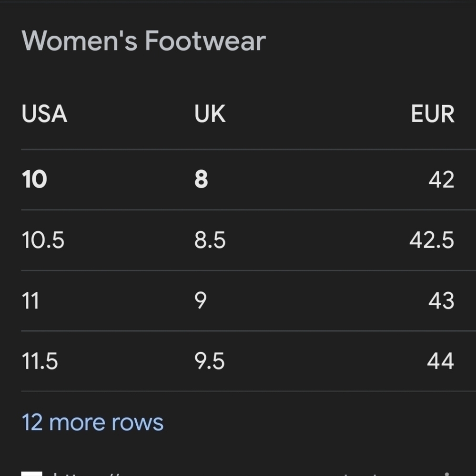Viewport: 476px width, 476px height.
Task: Click the USA column header
Action: coord(44,114)
